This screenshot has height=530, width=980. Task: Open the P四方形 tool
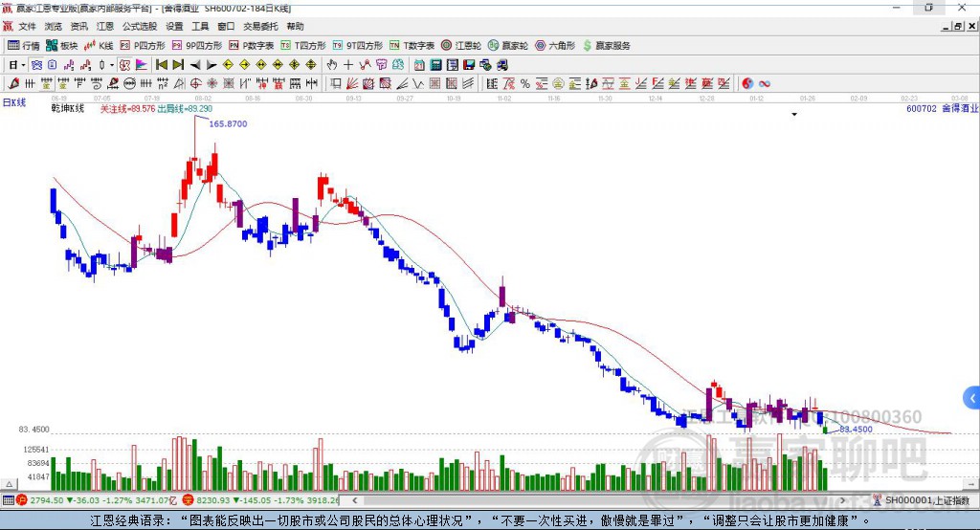(143, 46)
